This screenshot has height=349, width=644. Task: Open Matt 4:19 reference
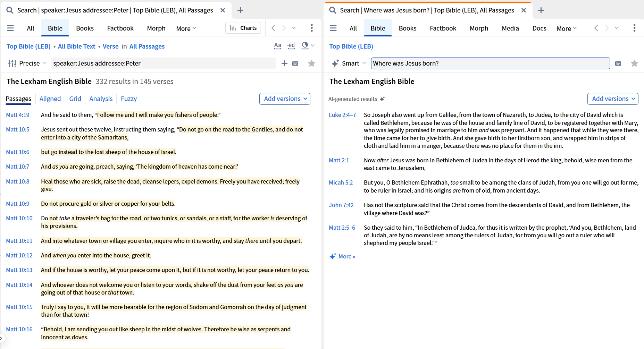pos(18,115)
